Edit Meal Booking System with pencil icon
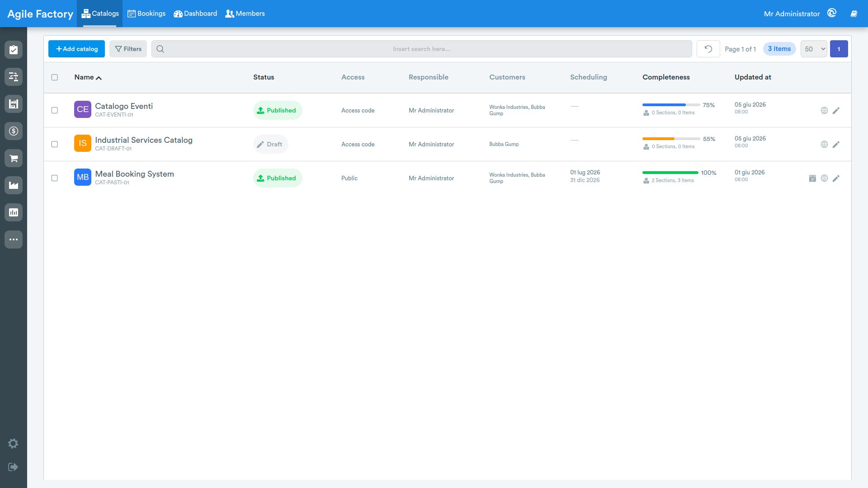 click(836, 178)
